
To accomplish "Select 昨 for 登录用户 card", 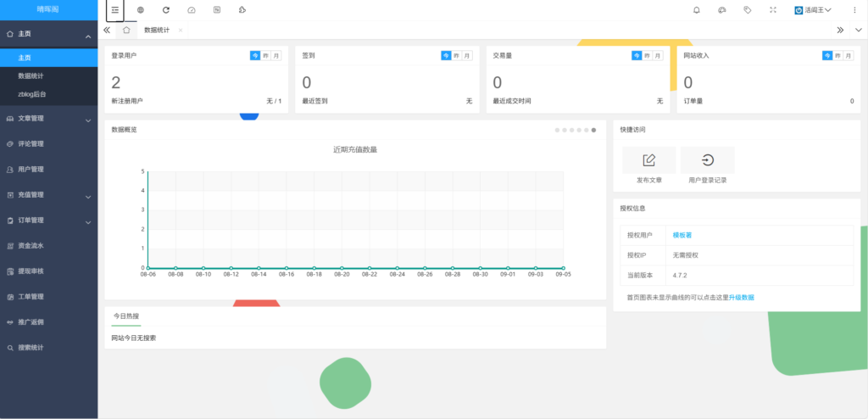I will coord(265,55).
